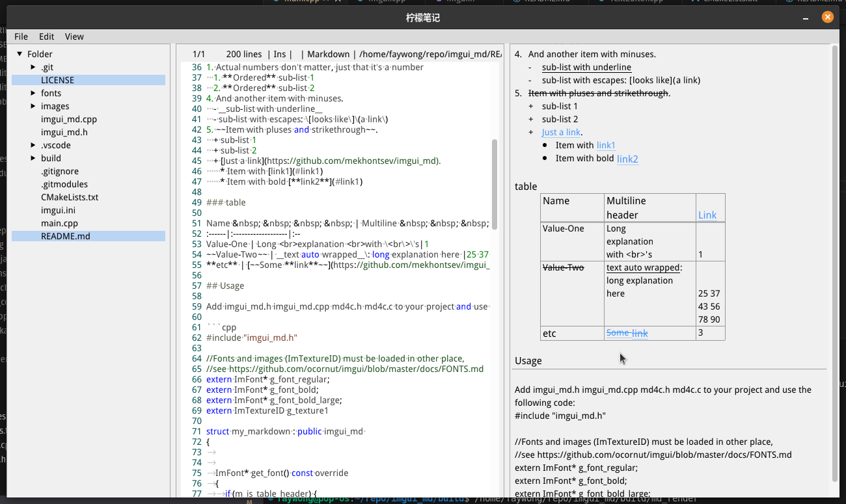Expand the .git folder

pyautogui.click(x=33, y=67)
